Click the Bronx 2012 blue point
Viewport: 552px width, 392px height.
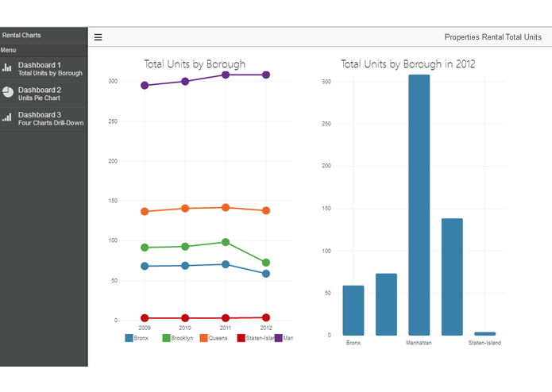point(266,274)
